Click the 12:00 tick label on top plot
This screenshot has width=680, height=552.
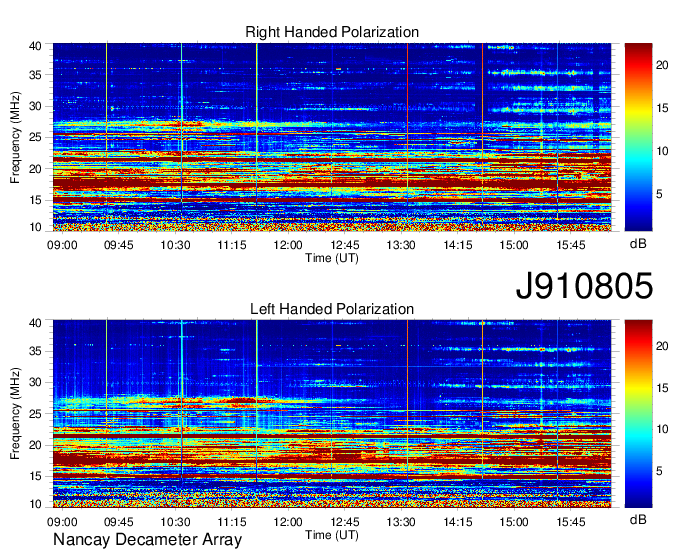coord(288,245)
